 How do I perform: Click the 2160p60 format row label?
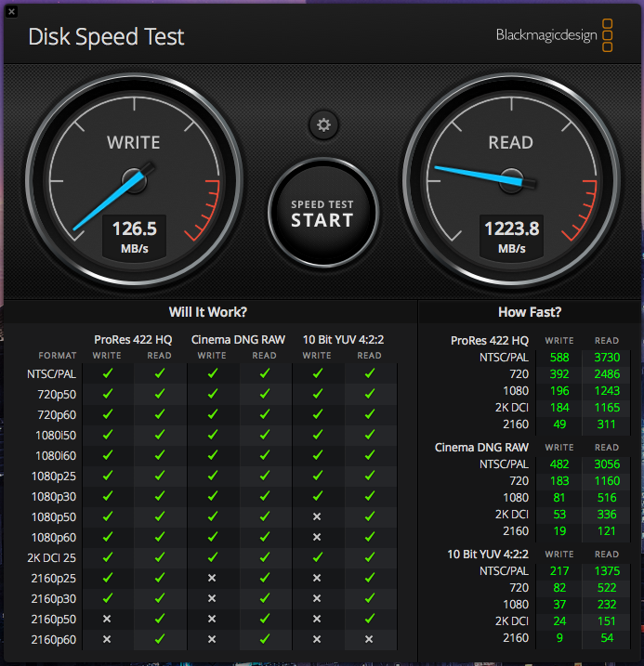point(54,640)
